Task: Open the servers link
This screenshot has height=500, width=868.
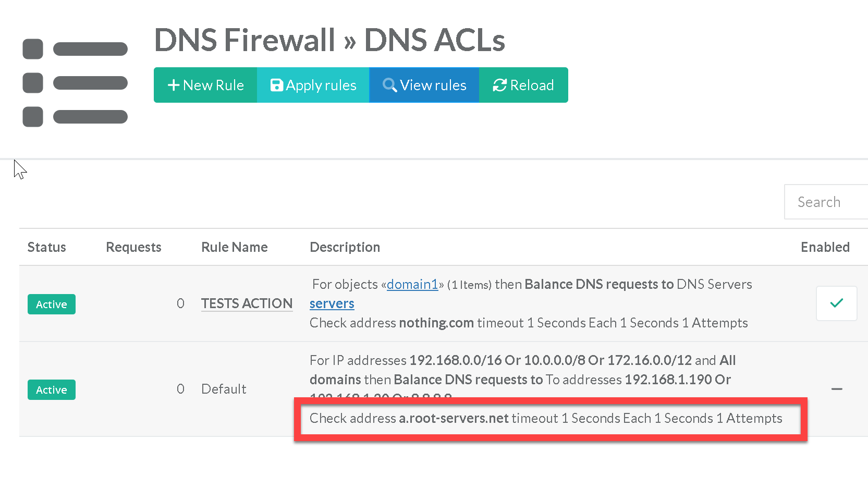Action: click(332, 303)
